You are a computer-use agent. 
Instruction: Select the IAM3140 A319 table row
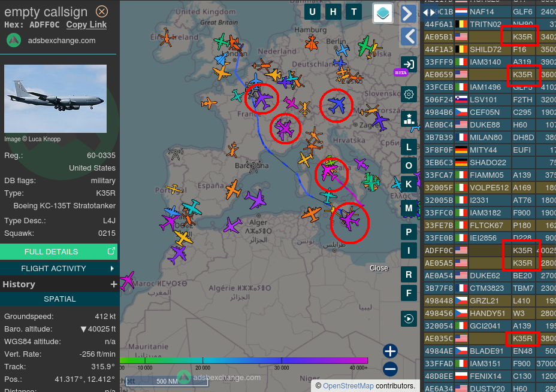(x=490, y=62)
